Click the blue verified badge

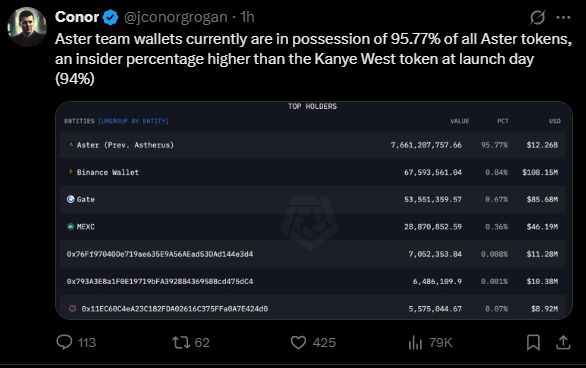(110, 17)
